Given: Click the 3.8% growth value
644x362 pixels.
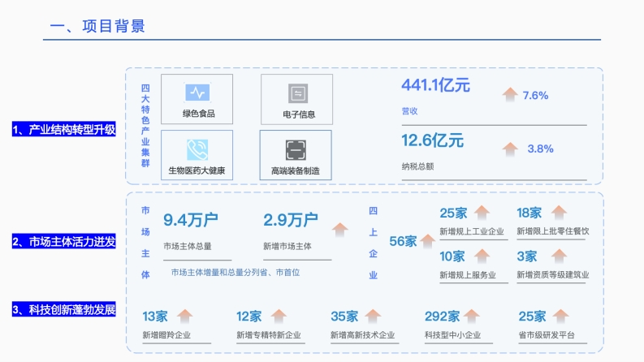Looking at the screenshot, I should [540, 149].
